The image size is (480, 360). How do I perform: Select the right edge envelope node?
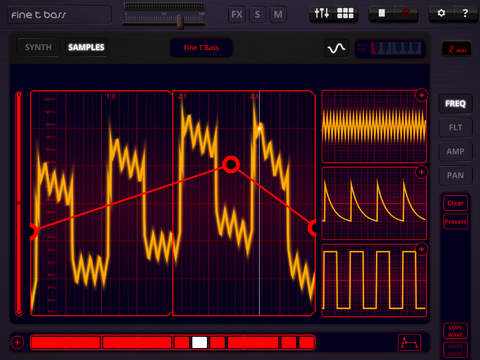[x=313, y=228]
